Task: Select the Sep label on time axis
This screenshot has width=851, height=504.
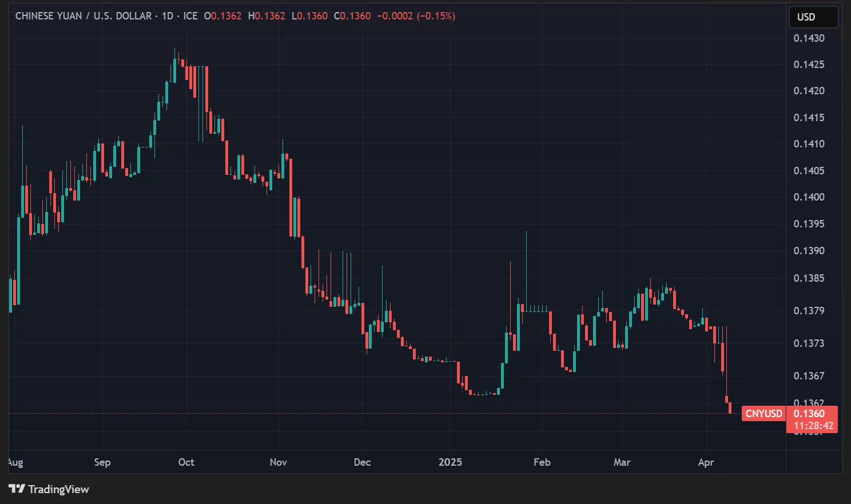Action: (x=102, y=462)
